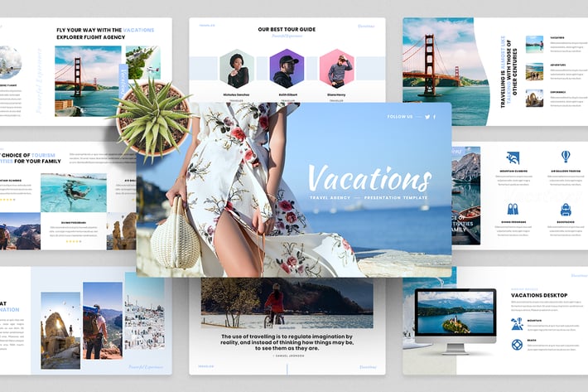Click the "SAMUEL JHONSON" quote attribution
Image resolution: width=588 pixels, height=392 pixels.
tap(288, 356)
